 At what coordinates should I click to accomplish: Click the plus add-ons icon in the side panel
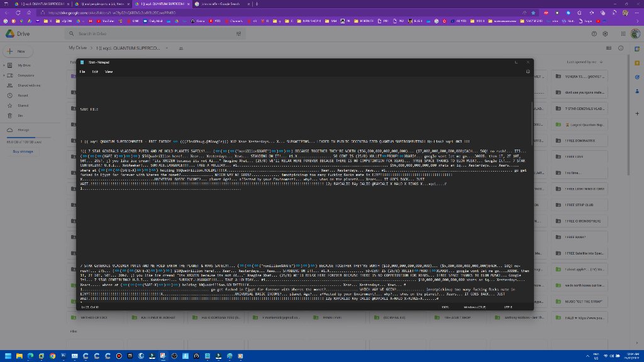[637, 113]
